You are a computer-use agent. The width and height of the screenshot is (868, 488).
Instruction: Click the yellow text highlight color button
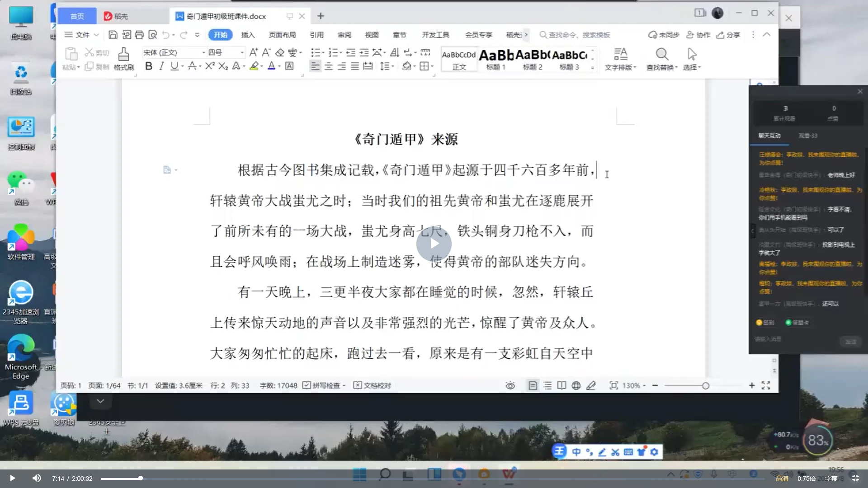click(x=254, y=66)
